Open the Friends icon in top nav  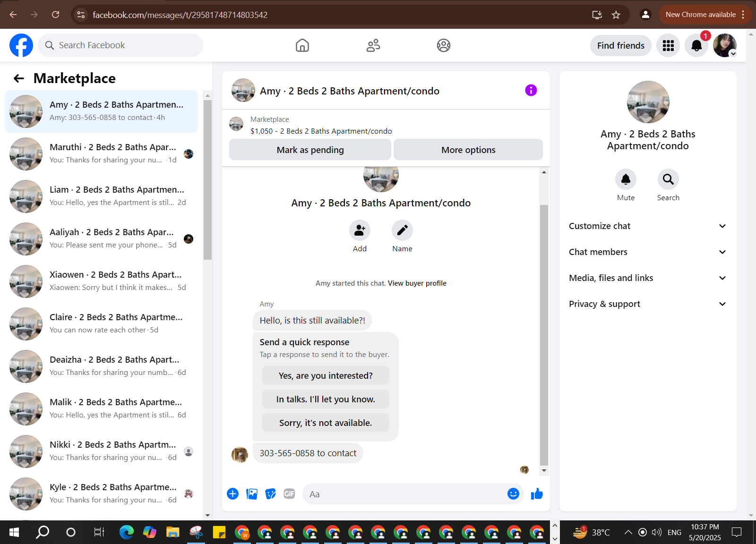(373, 45)
